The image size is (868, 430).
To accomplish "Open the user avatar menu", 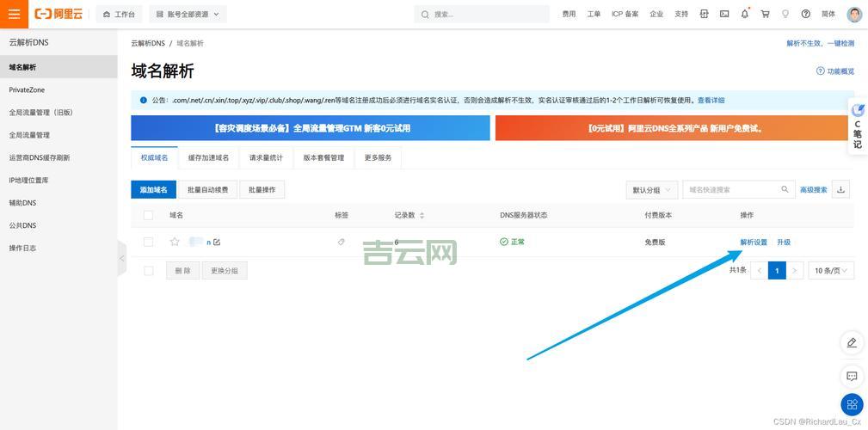I will coord(854,15).
